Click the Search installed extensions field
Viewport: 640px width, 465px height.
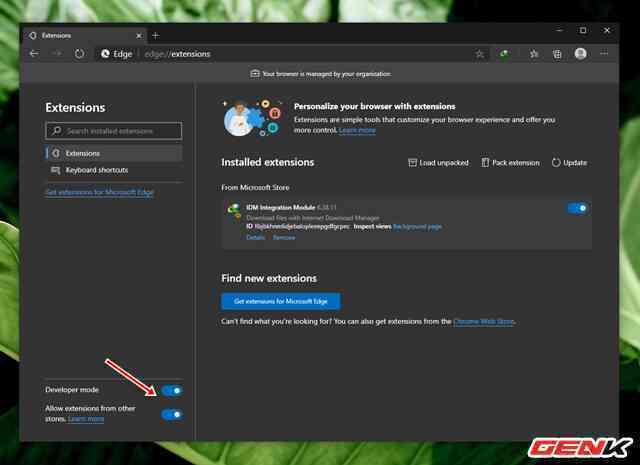pos(114,131)
